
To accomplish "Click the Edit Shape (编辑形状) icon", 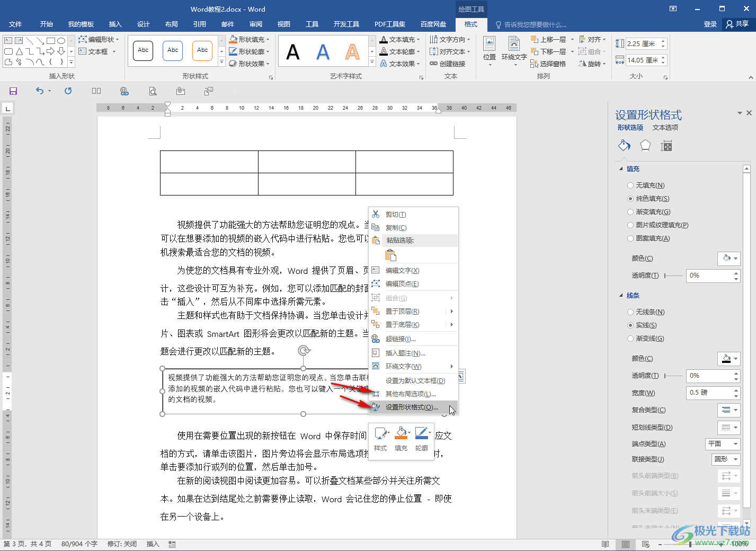I will pyautogui.click(x=99, y=39).
